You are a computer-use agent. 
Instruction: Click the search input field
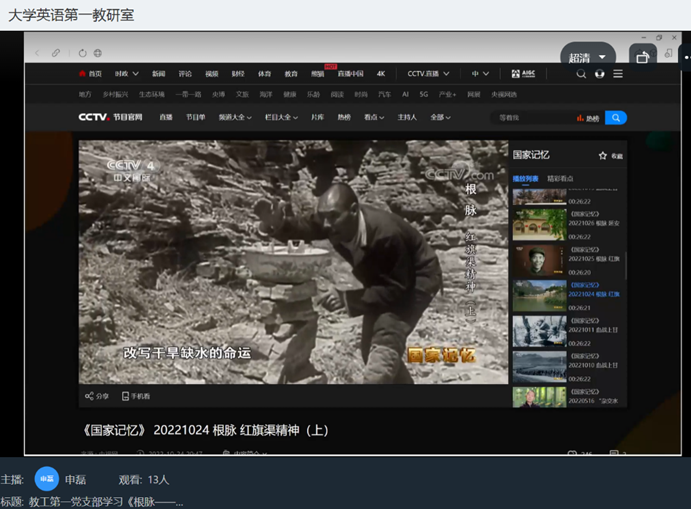[x=532, y=117]
